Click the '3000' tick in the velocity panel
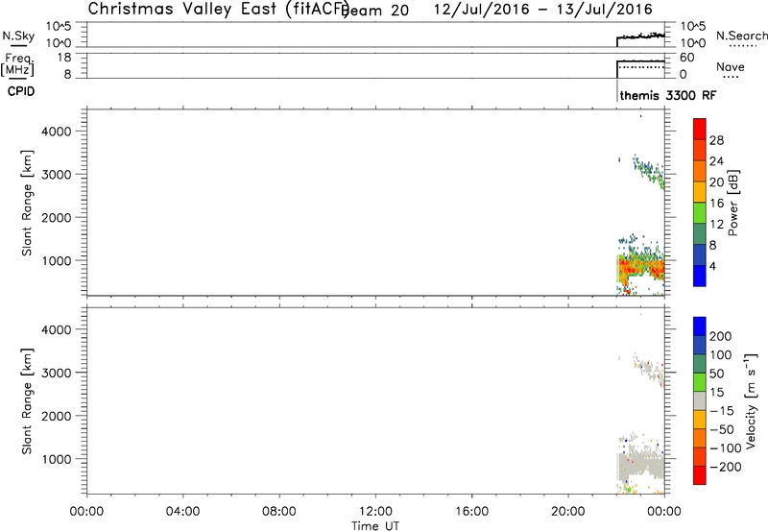Viewport: 768px width, 532px height. (57, 373)
